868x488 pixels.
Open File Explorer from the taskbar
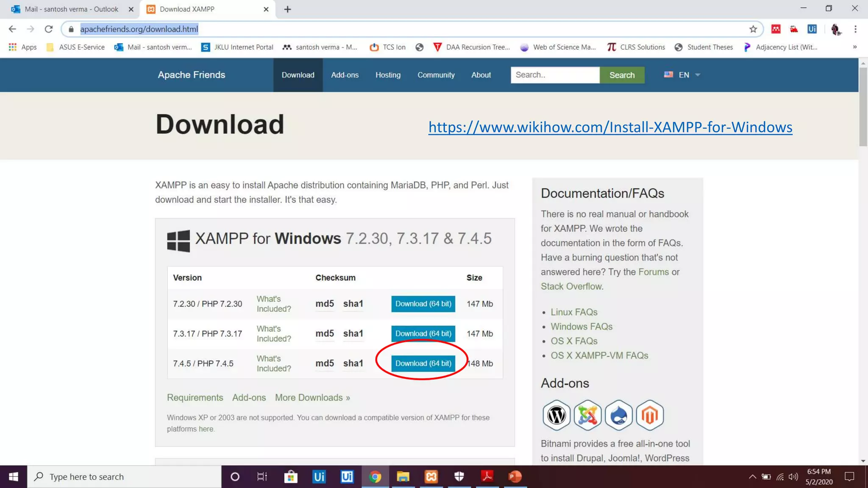click(403, 477)
